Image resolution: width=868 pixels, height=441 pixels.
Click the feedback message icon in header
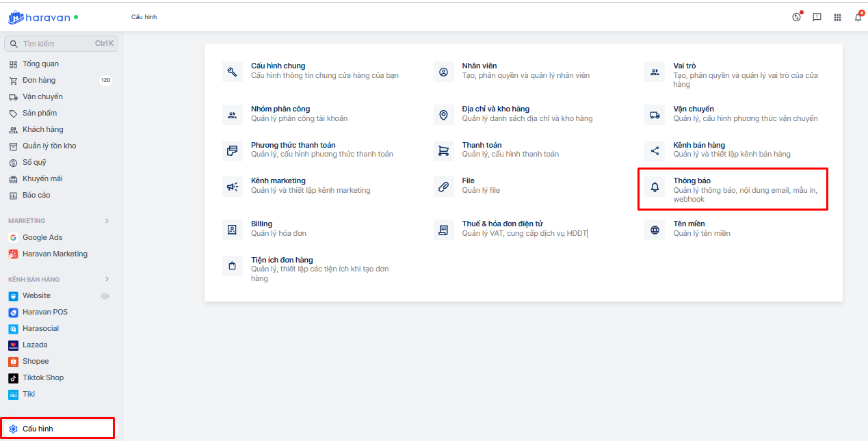817,17
